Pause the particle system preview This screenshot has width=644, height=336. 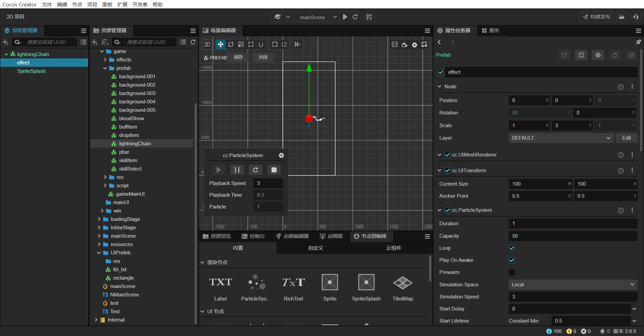(x=237, y=170)
